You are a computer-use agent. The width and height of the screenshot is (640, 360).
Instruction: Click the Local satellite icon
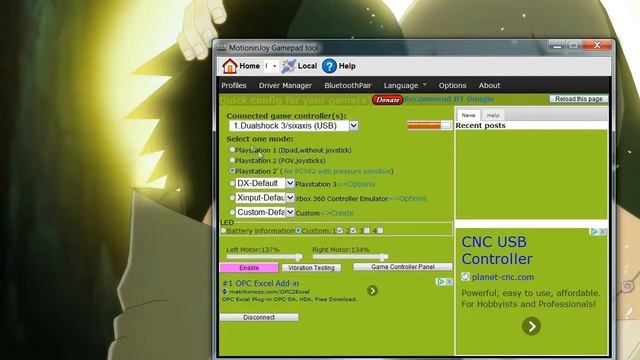(289, 66)
